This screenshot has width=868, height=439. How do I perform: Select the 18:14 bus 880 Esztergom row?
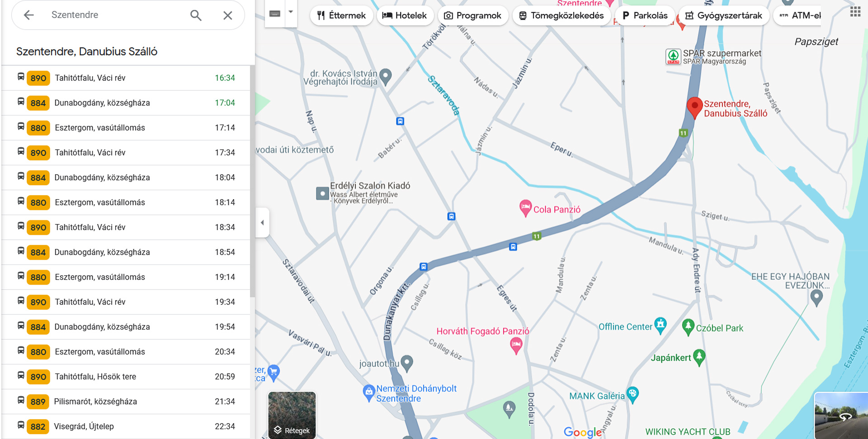click(x=126, y=202)
